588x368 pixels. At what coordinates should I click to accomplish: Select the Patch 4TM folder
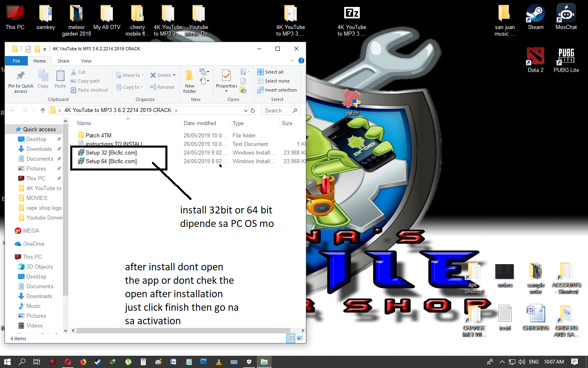click(x=98, y=135)
